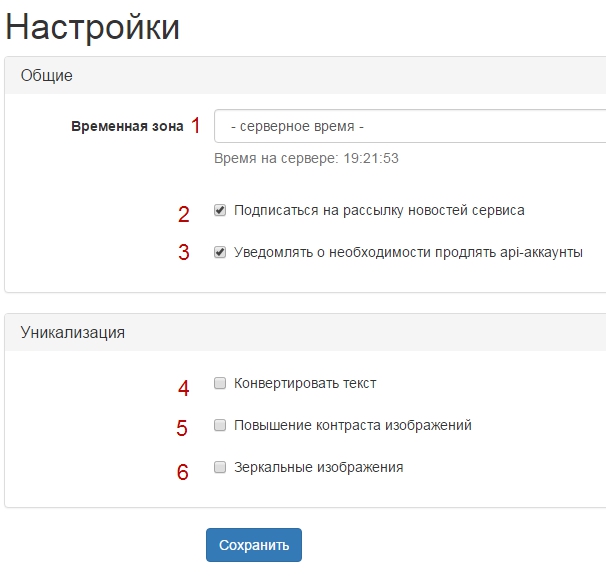Click the «Сохранить» button
The image size is (606, 583).
click(254, 545)
